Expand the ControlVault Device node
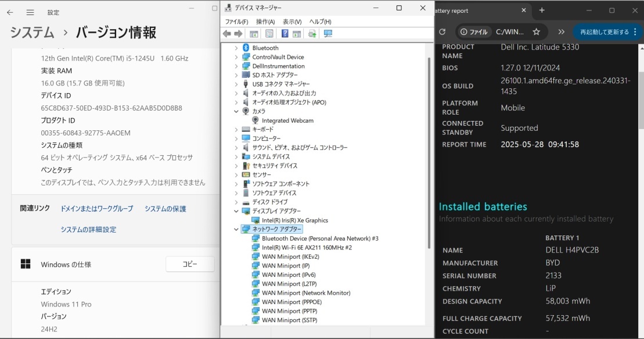The image size is (644, 339). point(236,57)
